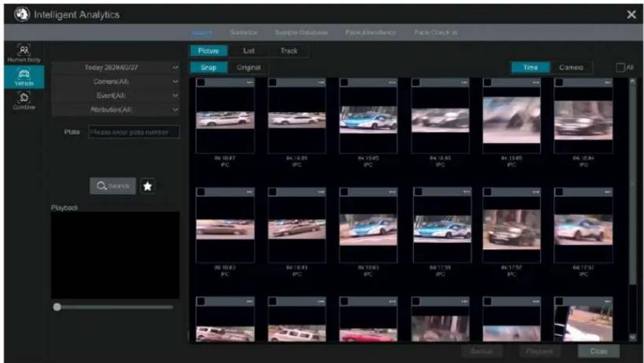Click the Intelligent Analytics logo icon
This screenshot has height=363, width=644.
(x=22, y=14)
